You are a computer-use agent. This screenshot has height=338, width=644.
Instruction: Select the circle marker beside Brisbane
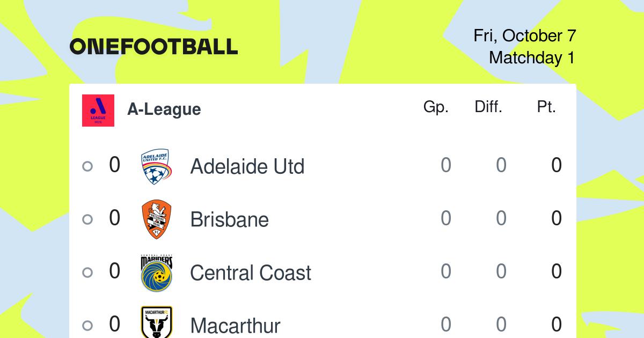tap(87, 219)
